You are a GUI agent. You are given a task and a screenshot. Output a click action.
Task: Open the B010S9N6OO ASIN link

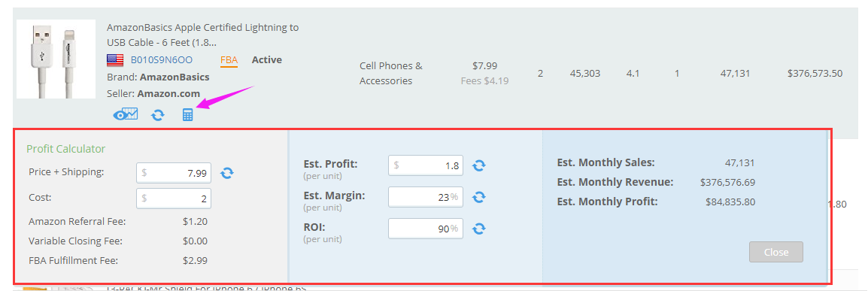(x=162, y=59)
